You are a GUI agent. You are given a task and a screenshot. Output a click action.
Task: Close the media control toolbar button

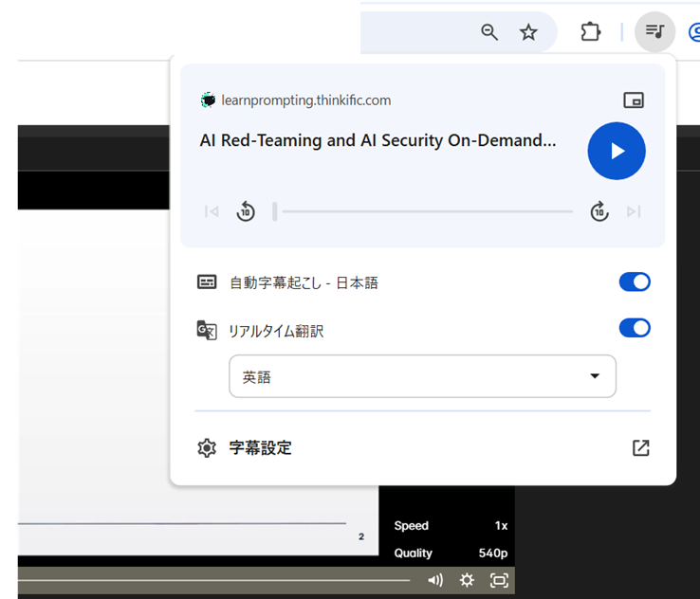[x=654, y=31]
